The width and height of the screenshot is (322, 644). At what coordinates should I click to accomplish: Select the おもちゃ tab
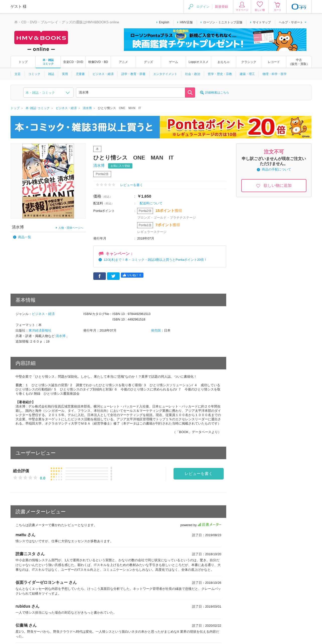(x=223, y=62)
